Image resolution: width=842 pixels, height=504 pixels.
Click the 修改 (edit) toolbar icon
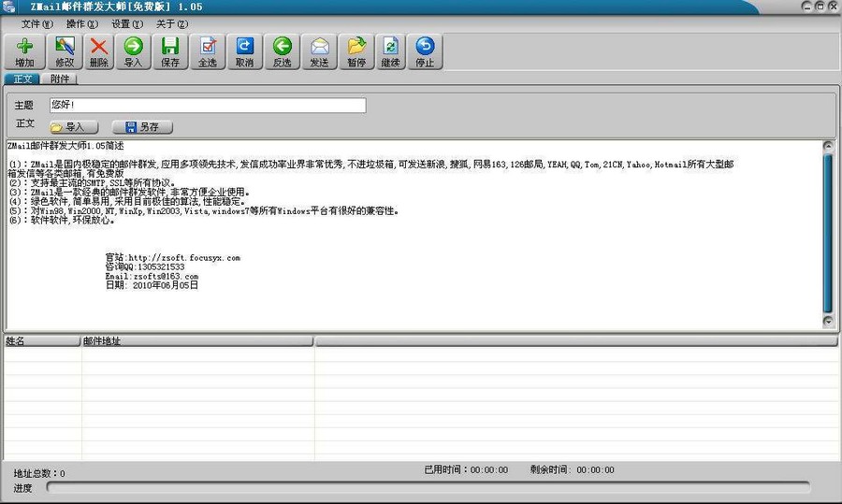click(x=65, y=51)
